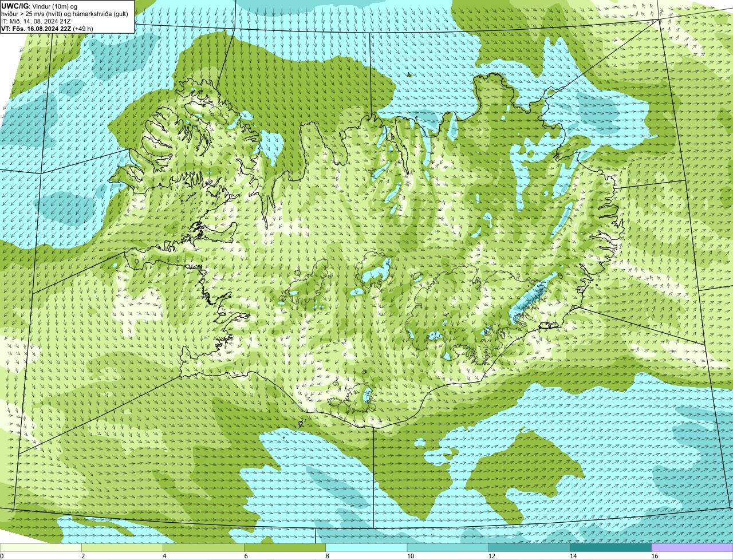This screenshot has width=733, height=560.
Task: Click the light cyan 8–10 m/s legend swatch
Action: [x=366, y=548]
